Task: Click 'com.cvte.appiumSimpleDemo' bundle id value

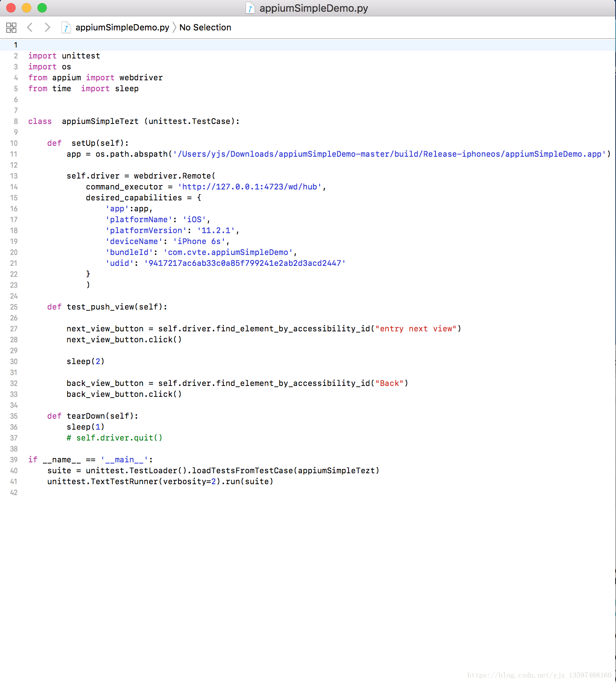Action: [x=228, y=252]
